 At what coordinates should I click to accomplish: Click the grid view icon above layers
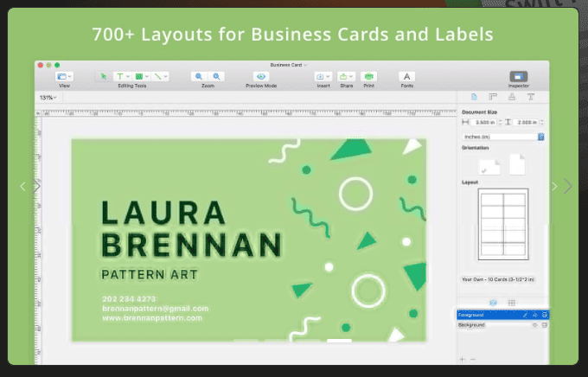pyautogui.click(x=512, y=303)
